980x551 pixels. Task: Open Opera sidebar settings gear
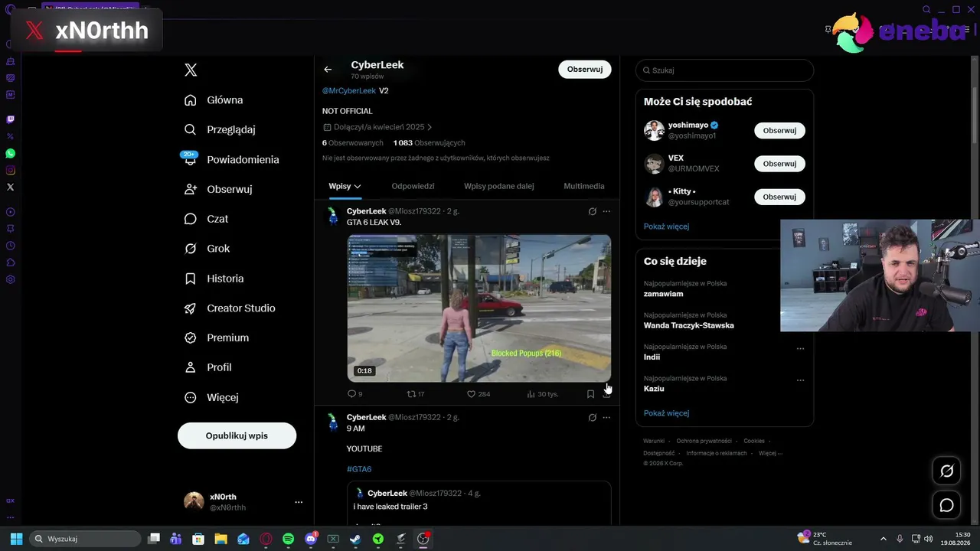11,279
